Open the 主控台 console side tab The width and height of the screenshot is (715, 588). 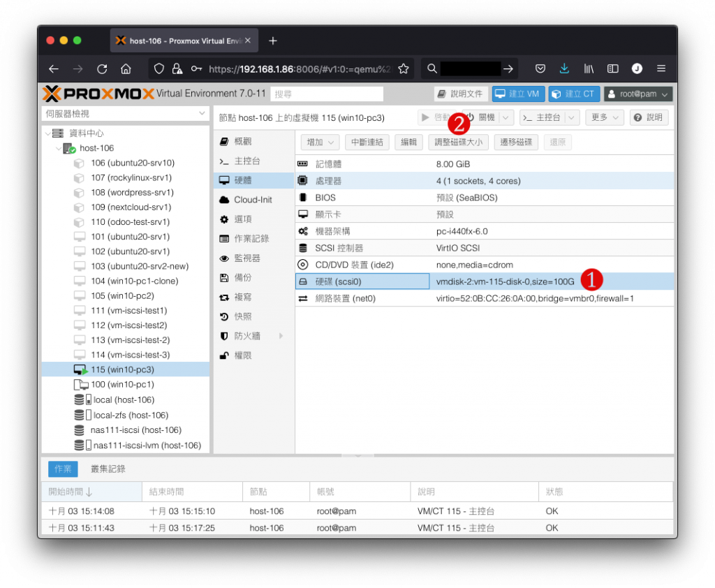[254, 161]
